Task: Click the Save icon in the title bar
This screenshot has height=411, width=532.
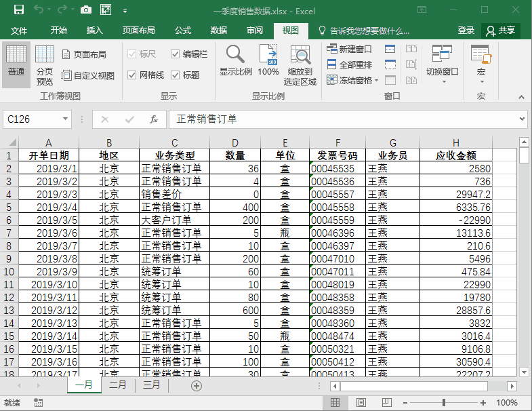Action: 18,10
